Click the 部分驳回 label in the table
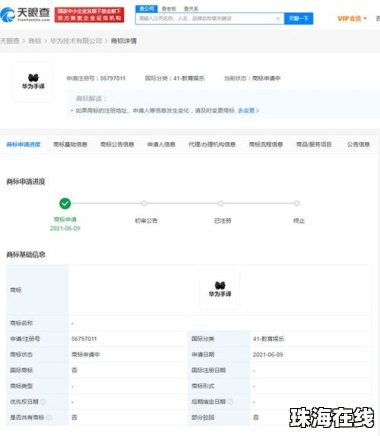 [x=203, y=417]
